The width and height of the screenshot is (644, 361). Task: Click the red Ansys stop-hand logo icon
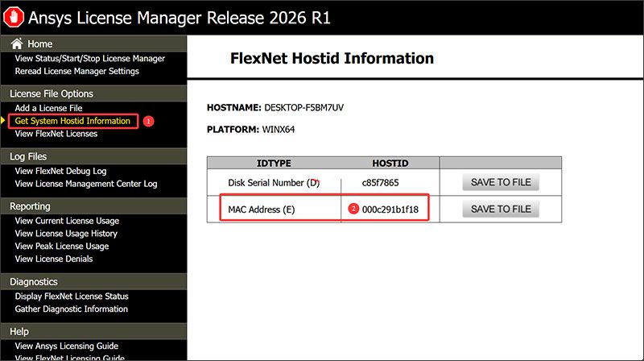(x=14, y=17)
